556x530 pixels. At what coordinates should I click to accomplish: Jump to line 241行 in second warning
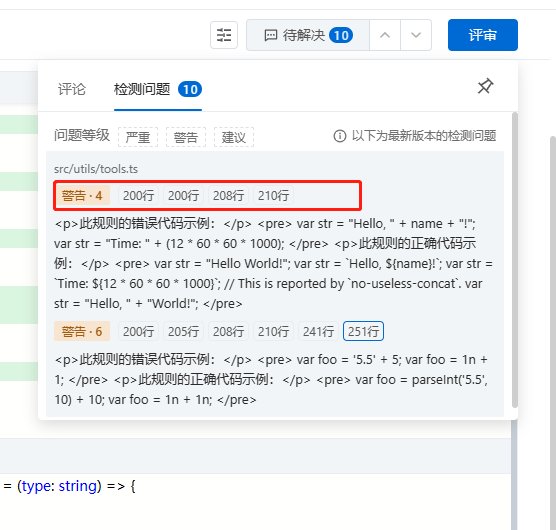click(318, 331)
